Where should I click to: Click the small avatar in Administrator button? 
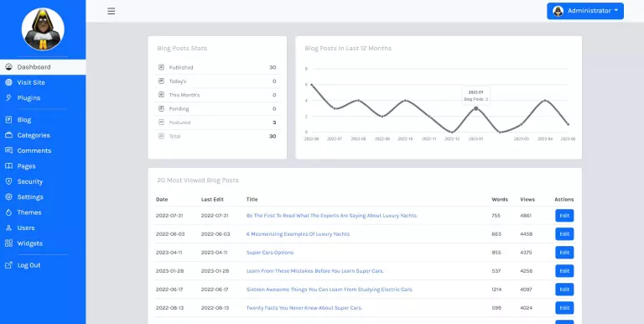click(x=558, y=11)
